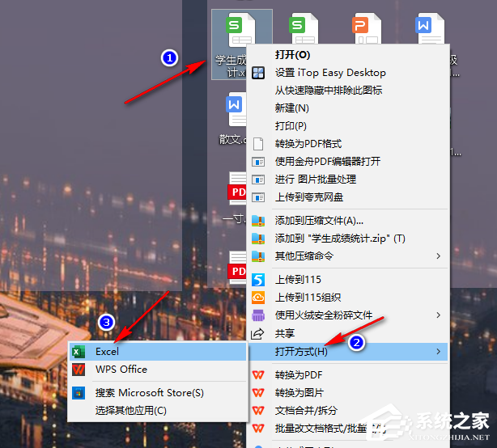Click the iTop Easy Desktop icon

pos(258,73)
